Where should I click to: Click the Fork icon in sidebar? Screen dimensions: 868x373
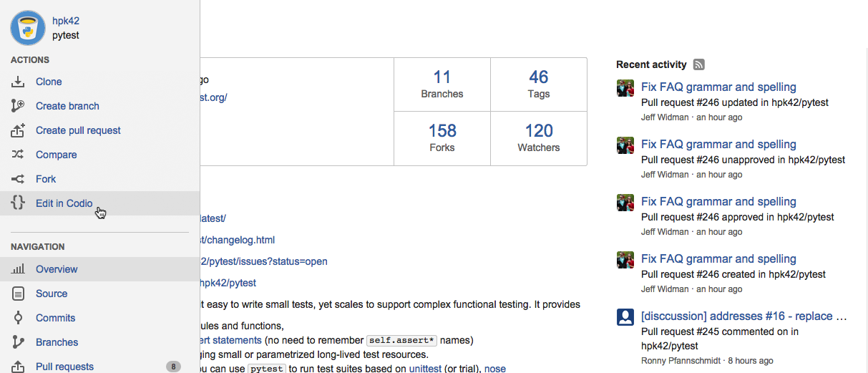pyautogui.click(x=19, y=179)
